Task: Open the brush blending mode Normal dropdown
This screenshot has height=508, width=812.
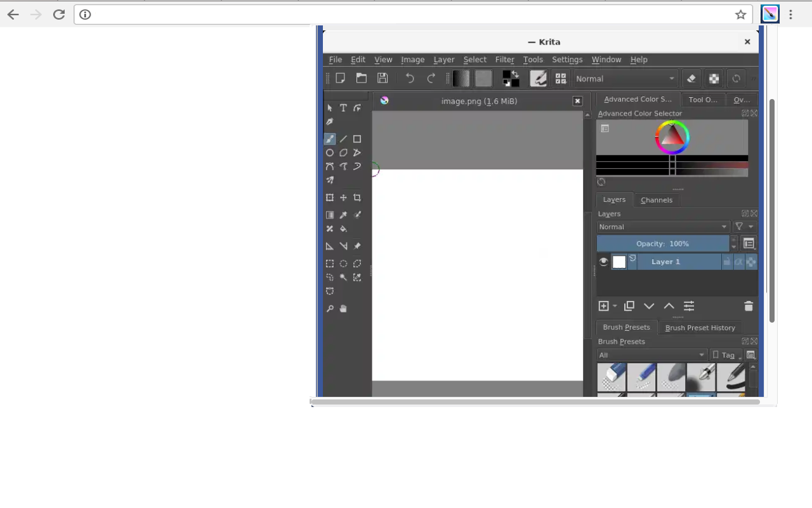Action: click(625, 78)
